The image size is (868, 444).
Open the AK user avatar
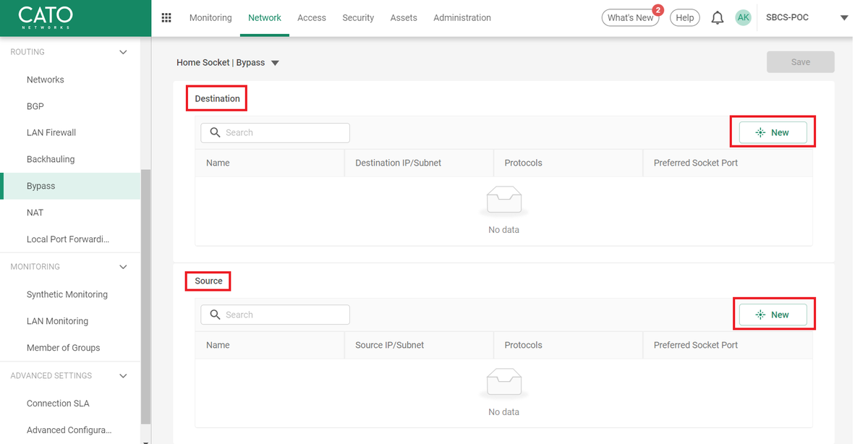click(743, 18)
